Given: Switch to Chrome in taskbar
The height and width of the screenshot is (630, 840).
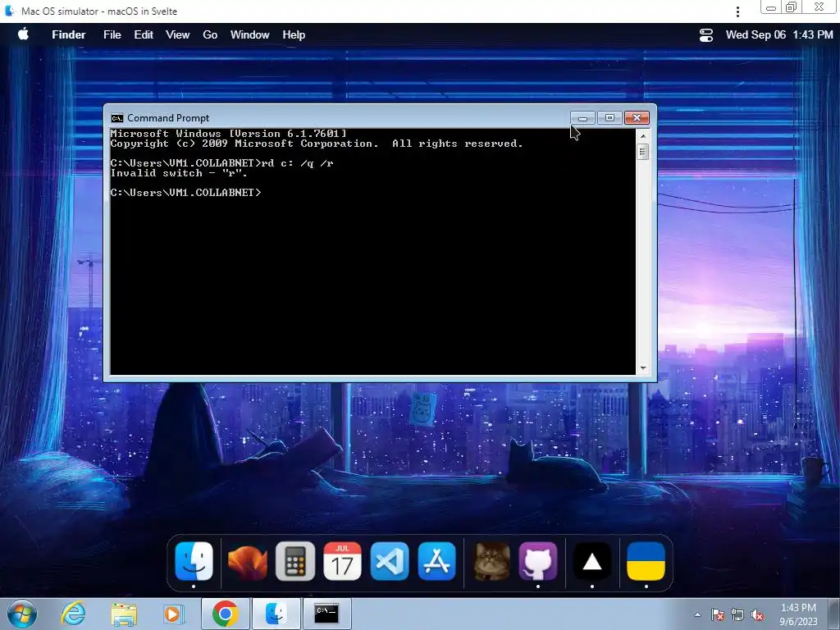Looking at the screenshot, I should (225, 614).
